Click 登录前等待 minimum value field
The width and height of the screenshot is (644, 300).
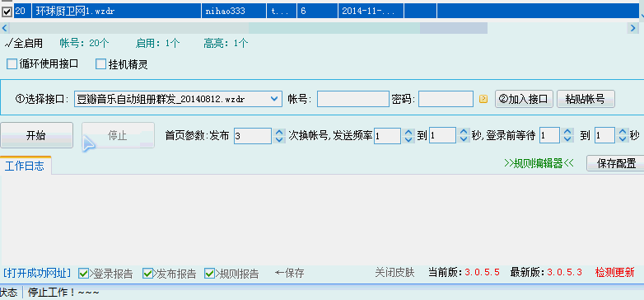(x=550, y=136)
